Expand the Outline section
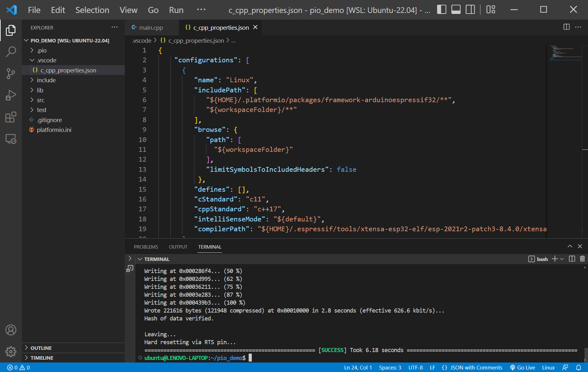The image size is (588, 372). point(41,348)
